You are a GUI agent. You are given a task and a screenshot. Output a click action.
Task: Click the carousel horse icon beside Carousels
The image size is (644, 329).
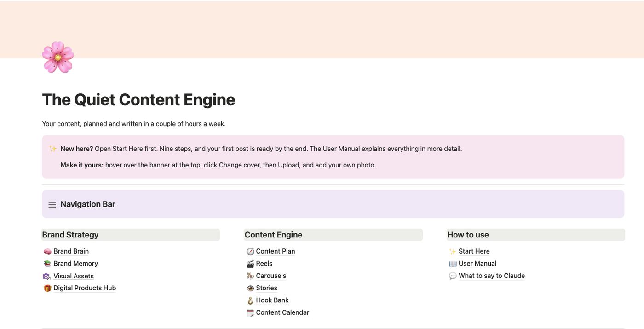coord(250,276)
